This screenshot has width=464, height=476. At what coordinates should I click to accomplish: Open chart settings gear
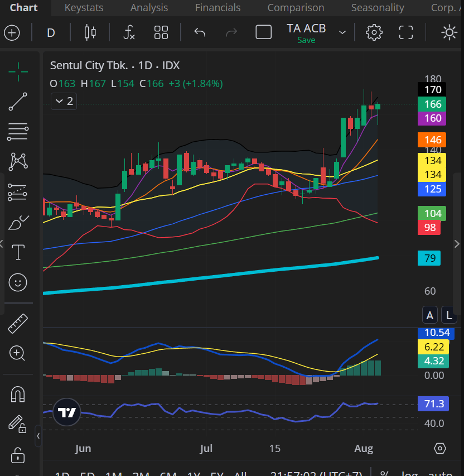pyautogui.click(x=374, y=32)
